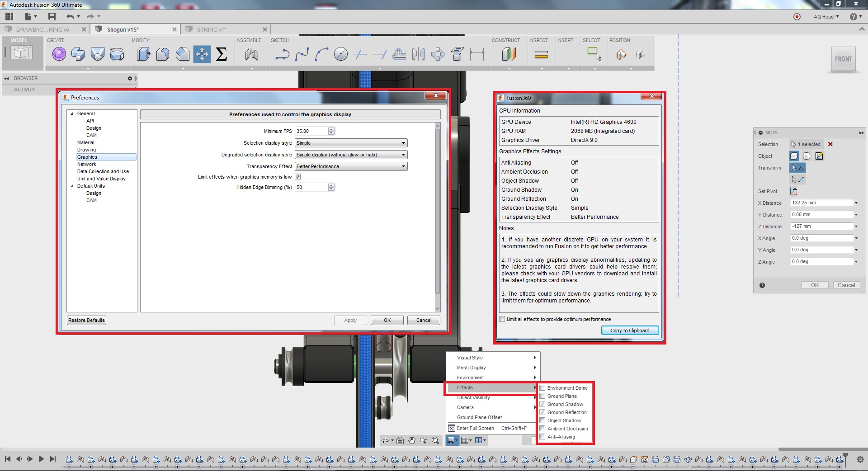Click the record button near AQ Head
Image resolution: width=868 pixels, height=472 pixels.
click(797, 17)
